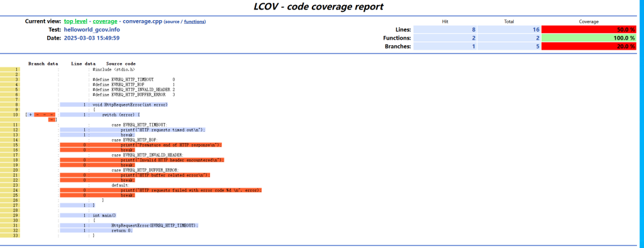Click the '+' taken-branch marker on line 10
The height and width of the screenshot is (248, 644).
click(30, 115)
